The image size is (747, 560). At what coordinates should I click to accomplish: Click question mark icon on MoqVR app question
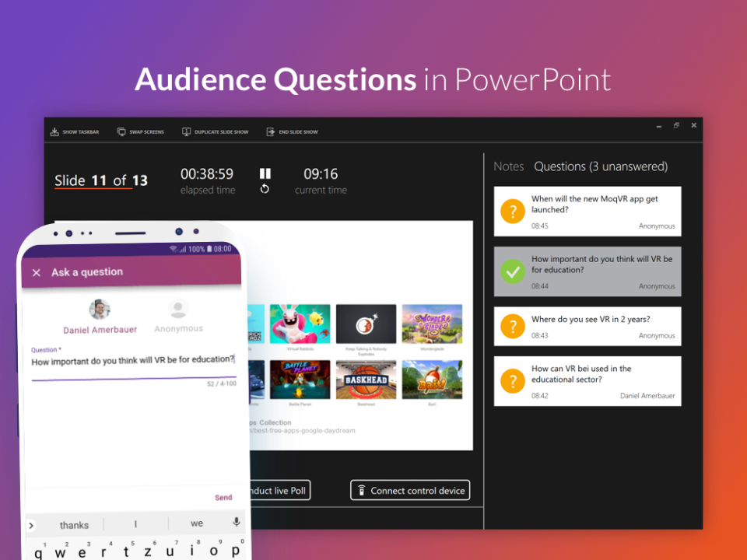(512, 211)
